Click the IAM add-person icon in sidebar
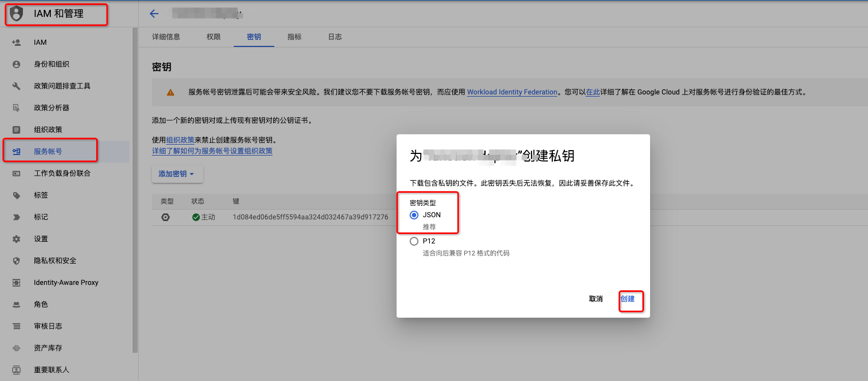 16,42
